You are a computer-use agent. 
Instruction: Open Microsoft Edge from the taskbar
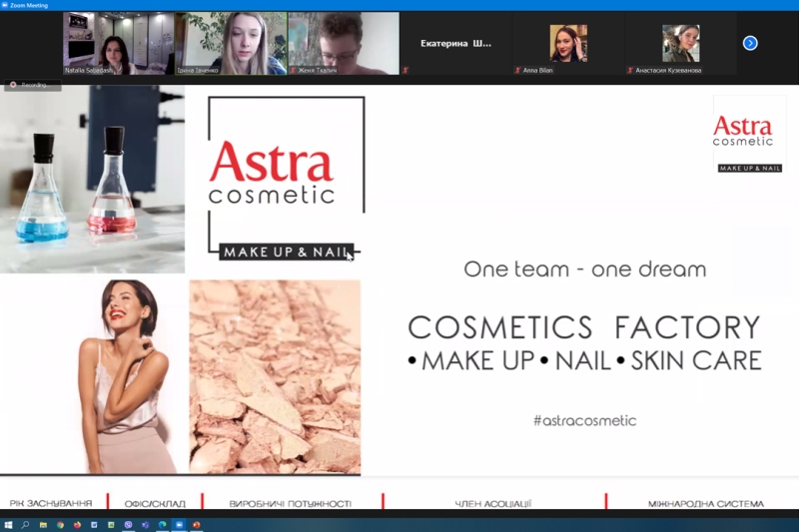pyautogui.click(x=162, y=525)
